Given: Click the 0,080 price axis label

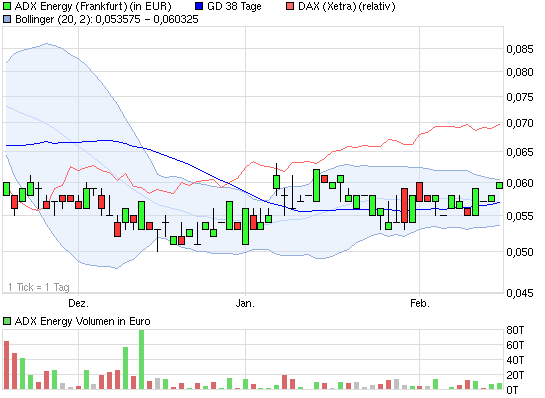Looking at the screenshot, I should pos(520,72).
